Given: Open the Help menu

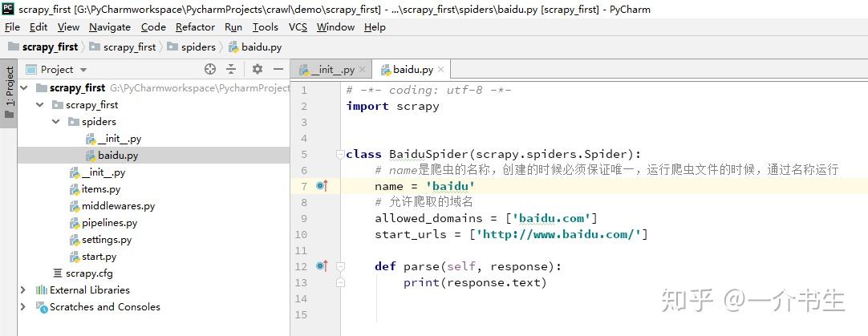Looking at the screenshot, I should (375, 27).
